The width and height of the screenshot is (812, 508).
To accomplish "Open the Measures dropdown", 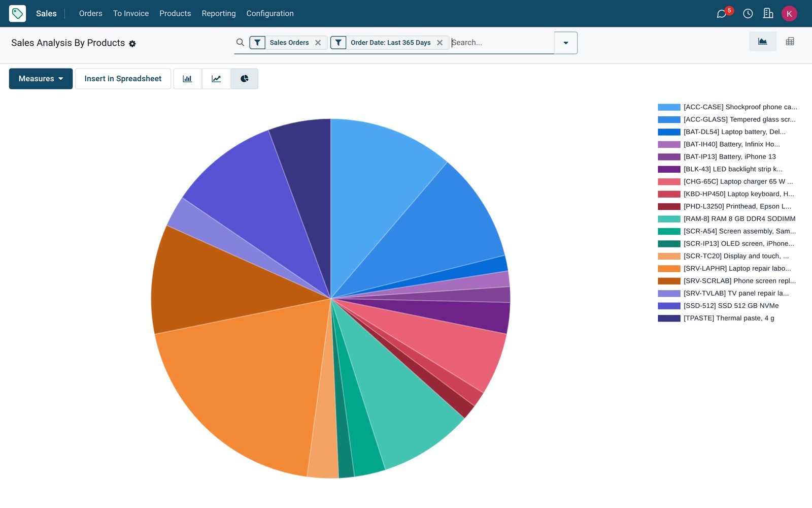I will 41,79.
